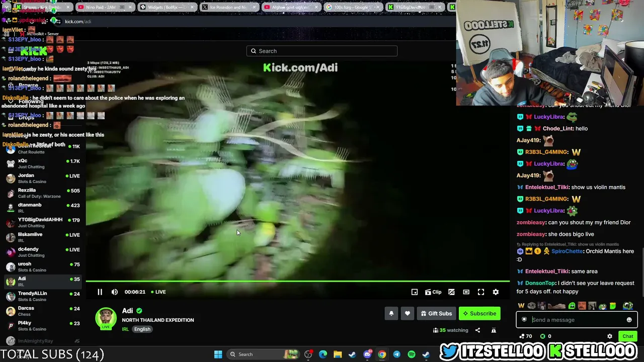Select the English language tag

(x=142, y=329)
